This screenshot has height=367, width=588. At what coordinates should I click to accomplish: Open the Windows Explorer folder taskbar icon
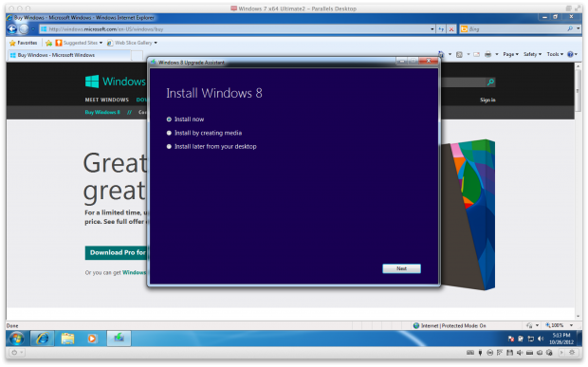67,339
